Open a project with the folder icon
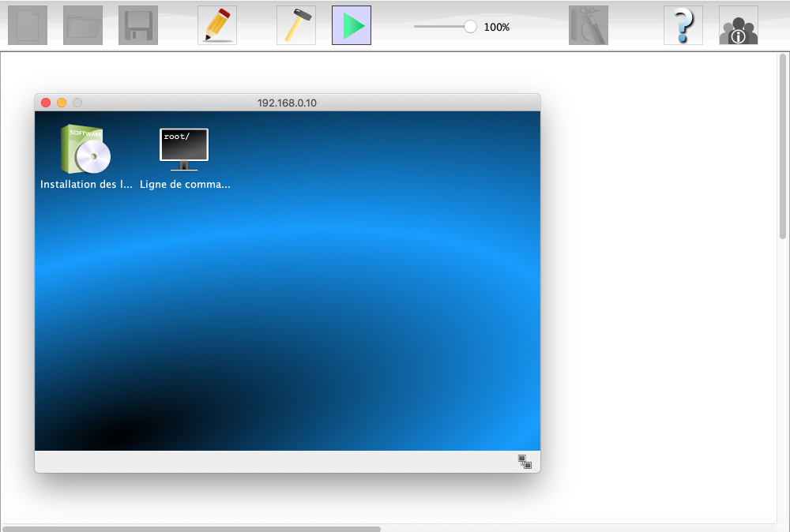This screenshot has height=532, width=790. [83, 25]
